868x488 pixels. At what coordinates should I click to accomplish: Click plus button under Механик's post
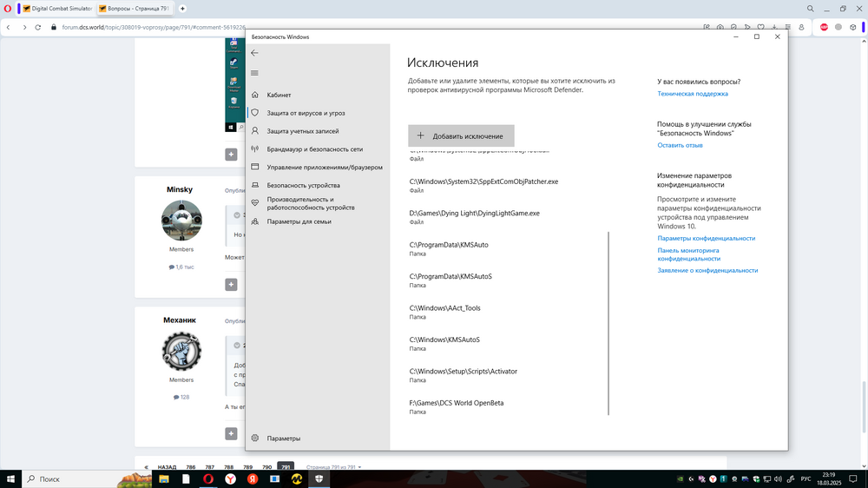232,433
